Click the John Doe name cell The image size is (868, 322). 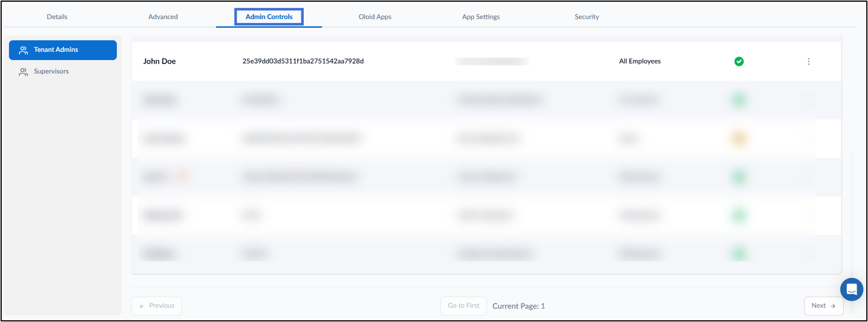160,61
